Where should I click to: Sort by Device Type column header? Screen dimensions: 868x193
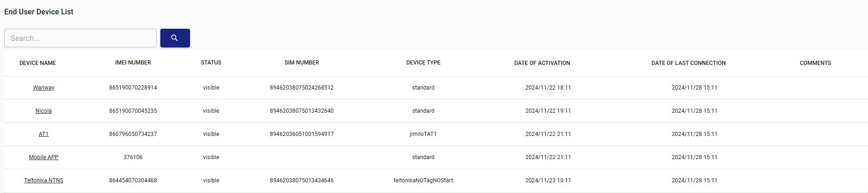[423, 63]
